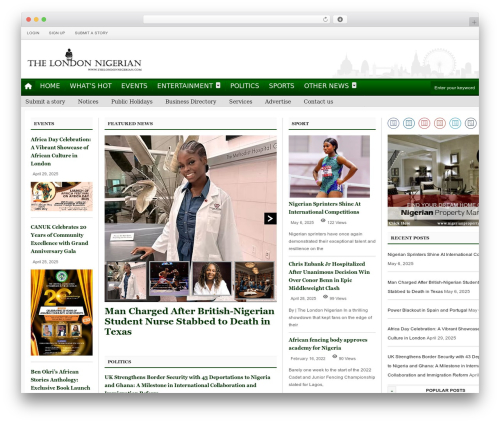The image size is (500, 423).
Task: Click the first lavender-gray circle social icon
Action: (x=393, y=123)
